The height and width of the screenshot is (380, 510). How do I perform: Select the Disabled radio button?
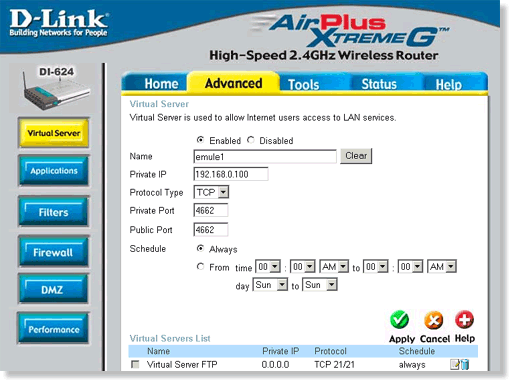[251, 140]
